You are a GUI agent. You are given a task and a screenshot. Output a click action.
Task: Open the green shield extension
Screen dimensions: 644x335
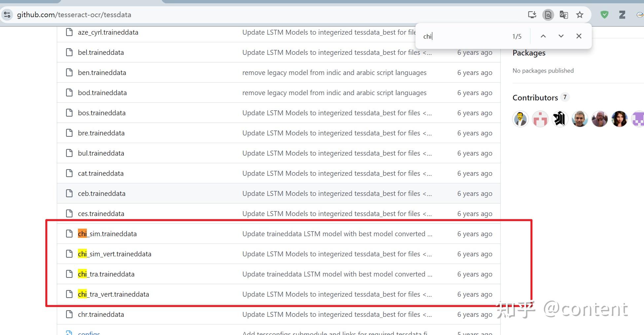point(604,15)
